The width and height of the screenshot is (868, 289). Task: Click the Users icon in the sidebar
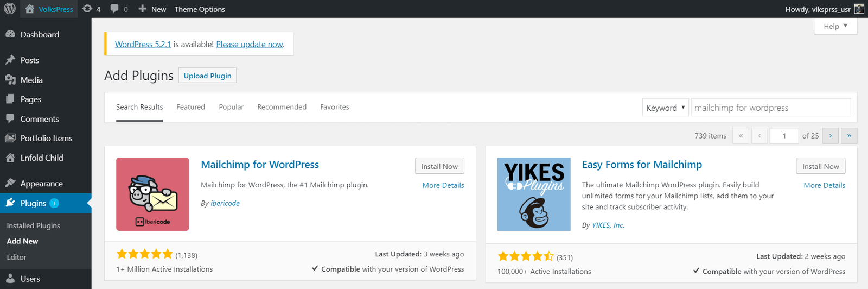coord(10,279)
